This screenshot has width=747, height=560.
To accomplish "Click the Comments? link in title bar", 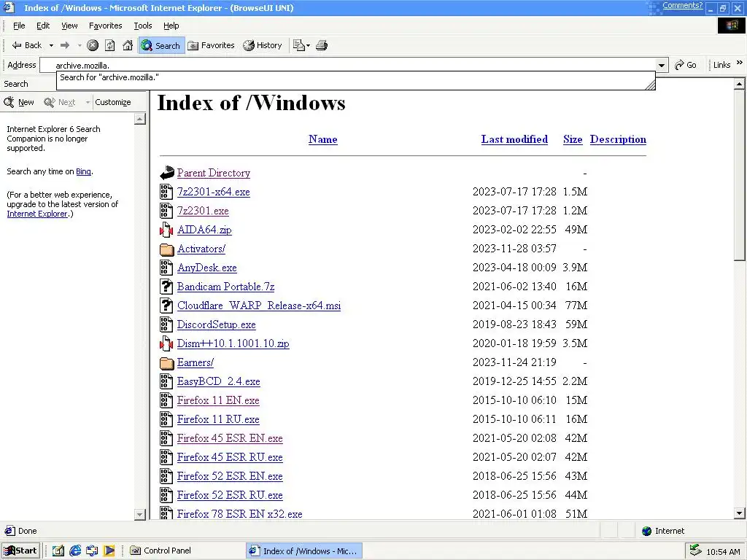I will 682,5.
